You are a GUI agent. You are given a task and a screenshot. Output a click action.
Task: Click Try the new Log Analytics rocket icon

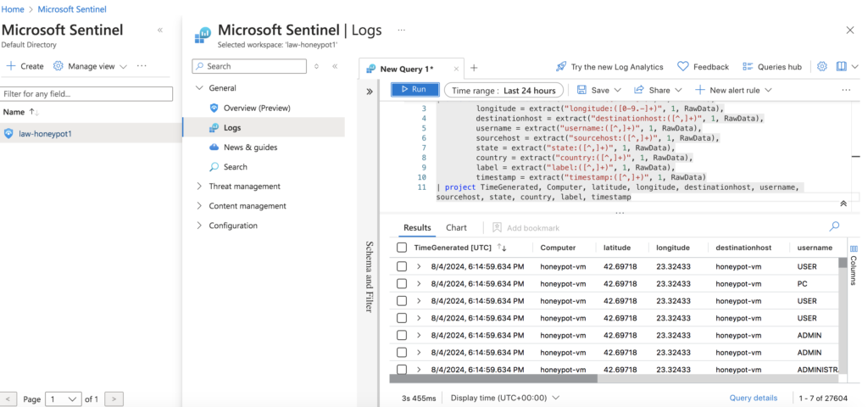click(561, 66)
